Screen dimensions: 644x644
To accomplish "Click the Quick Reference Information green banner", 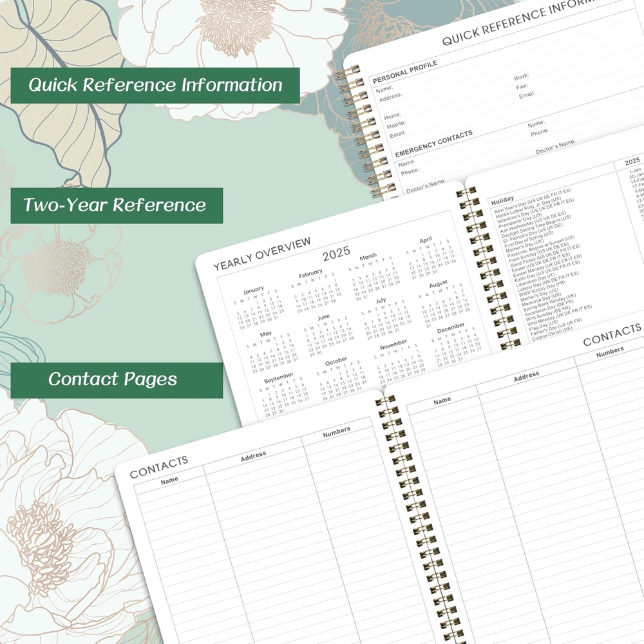I will [x=155, y=85].
